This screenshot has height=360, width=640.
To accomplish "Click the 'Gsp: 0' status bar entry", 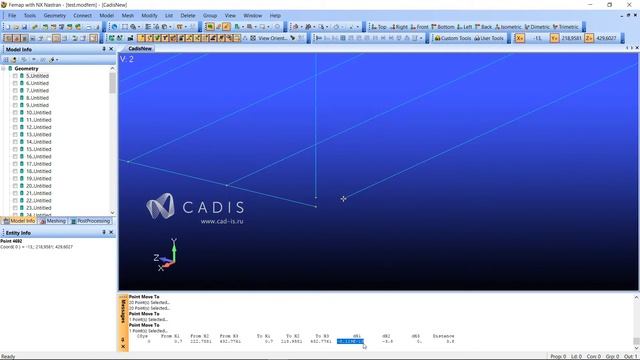I will (612, 357).
